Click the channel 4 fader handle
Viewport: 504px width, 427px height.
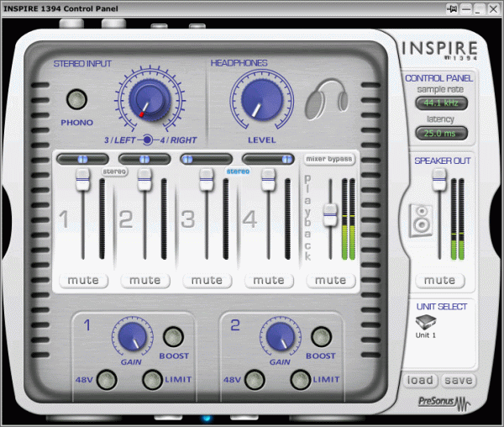coord(268,179)
